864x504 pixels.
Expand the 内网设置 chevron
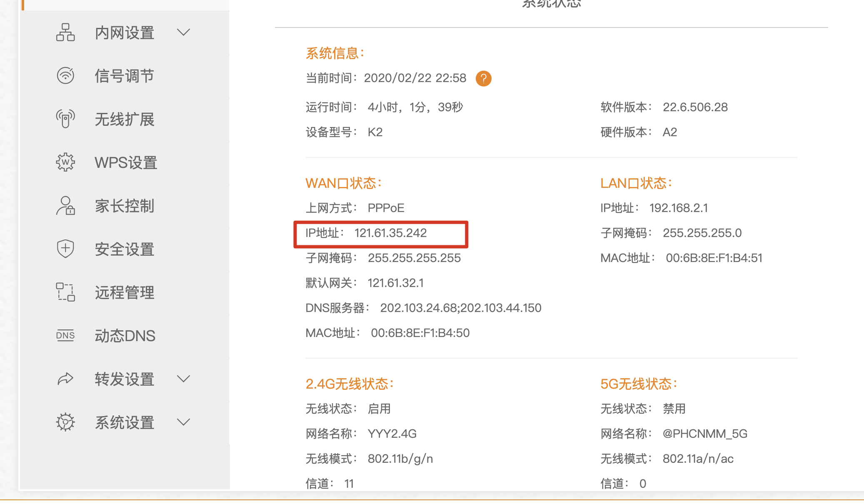[183, 32]
